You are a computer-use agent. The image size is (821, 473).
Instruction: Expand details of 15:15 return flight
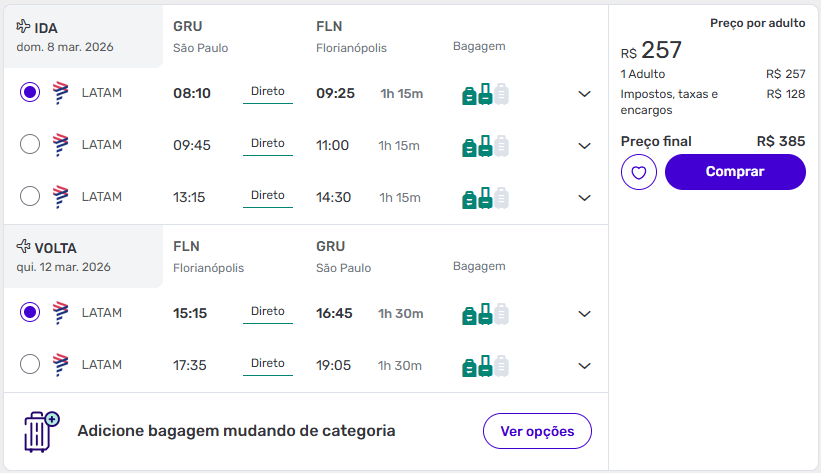585,313
